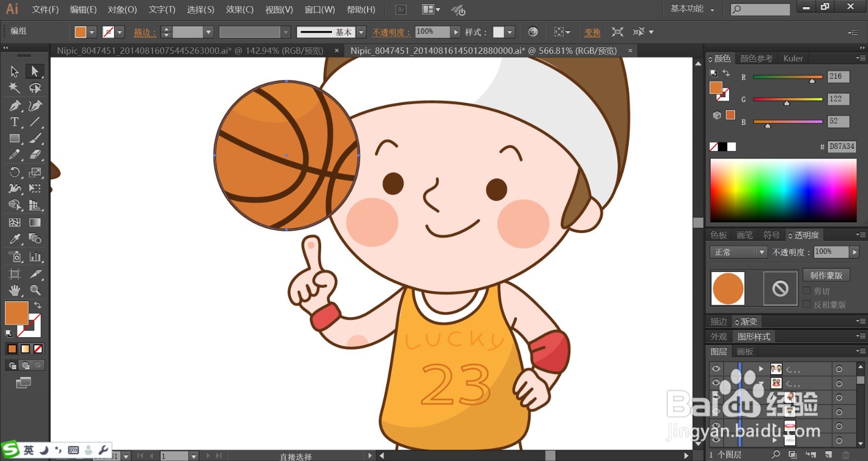Image resolution: width=868 pixels, height=461 pixels.
Task: Open the stroke weight dropdown
Action: click(x=208, y=32)
